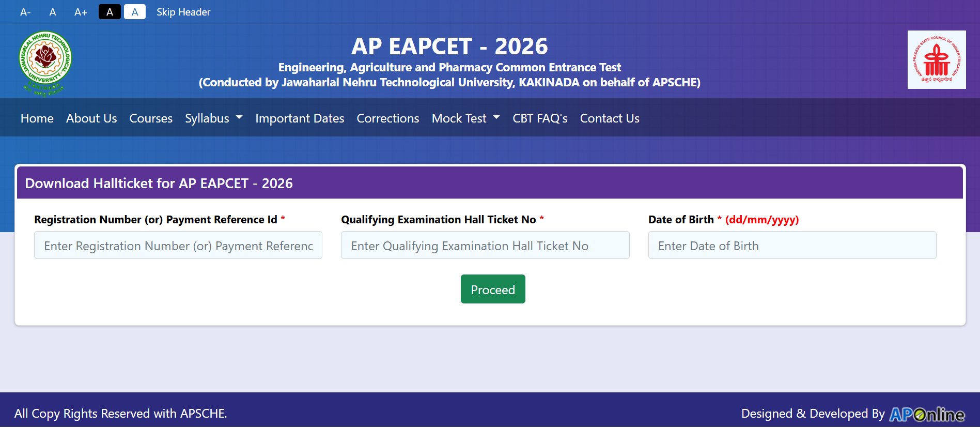Expand the Mock Test dropdown menu
This screenshot has height=427, width=980.
coord(465,118)
